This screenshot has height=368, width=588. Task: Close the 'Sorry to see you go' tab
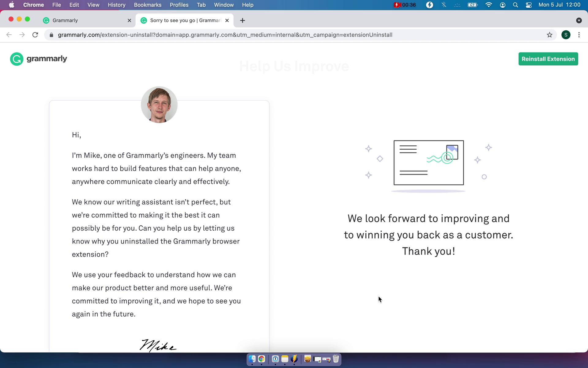tap(227, 21)
